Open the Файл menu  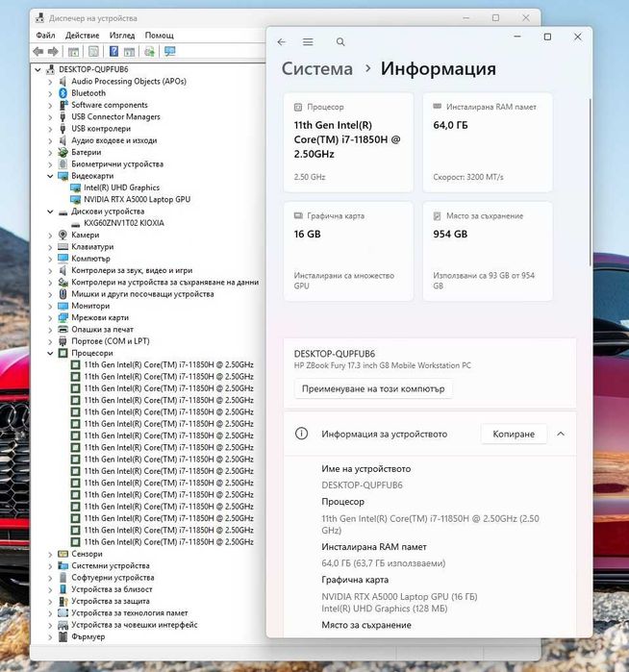point(45,36)
